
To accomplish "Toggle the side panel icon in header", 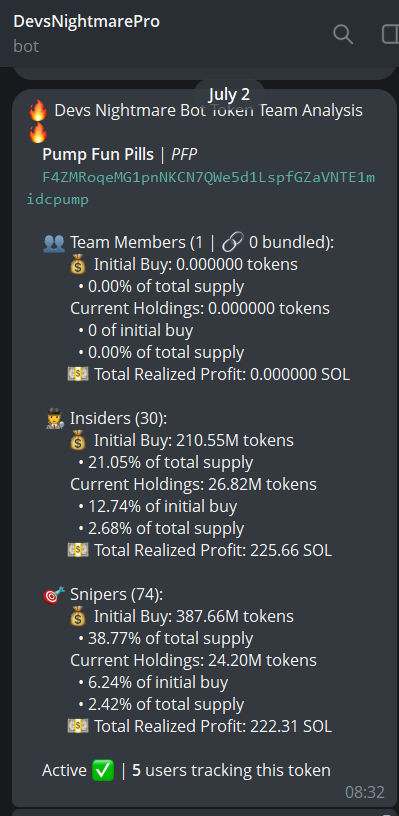I will 390,35.
